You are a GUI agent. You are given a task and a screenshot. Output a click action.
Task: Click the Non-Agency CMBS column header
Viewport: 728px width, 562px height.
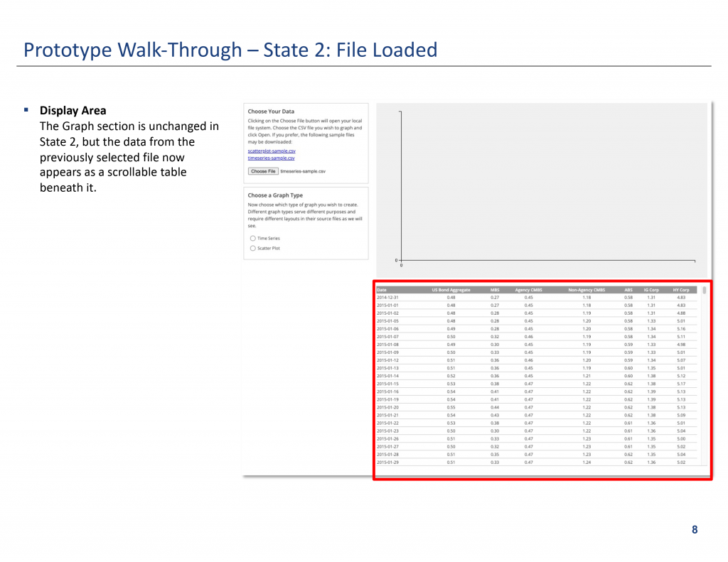click(587, 290)
